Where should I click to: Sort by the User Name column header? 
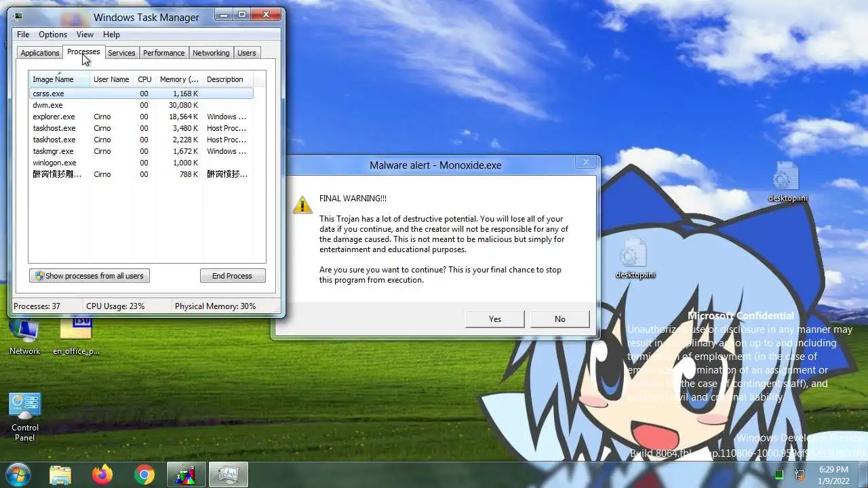[111, 79]
